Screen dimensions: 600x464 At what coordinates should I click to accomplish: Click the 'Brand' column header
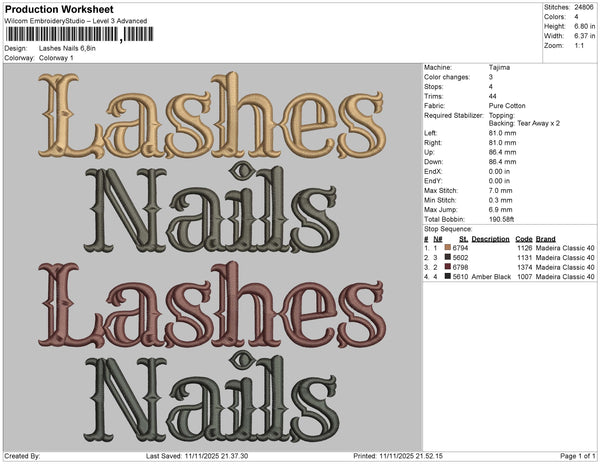(546, 239)
